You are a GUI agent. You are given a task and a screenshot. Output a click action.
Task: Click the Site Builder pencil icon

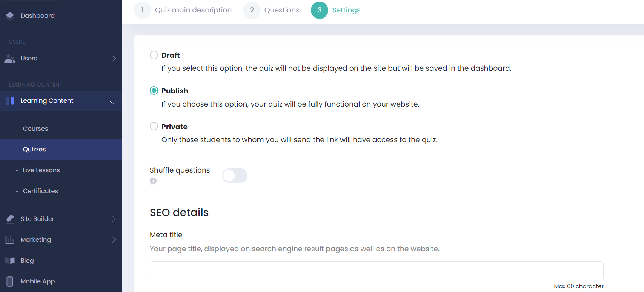pos(10,219)
